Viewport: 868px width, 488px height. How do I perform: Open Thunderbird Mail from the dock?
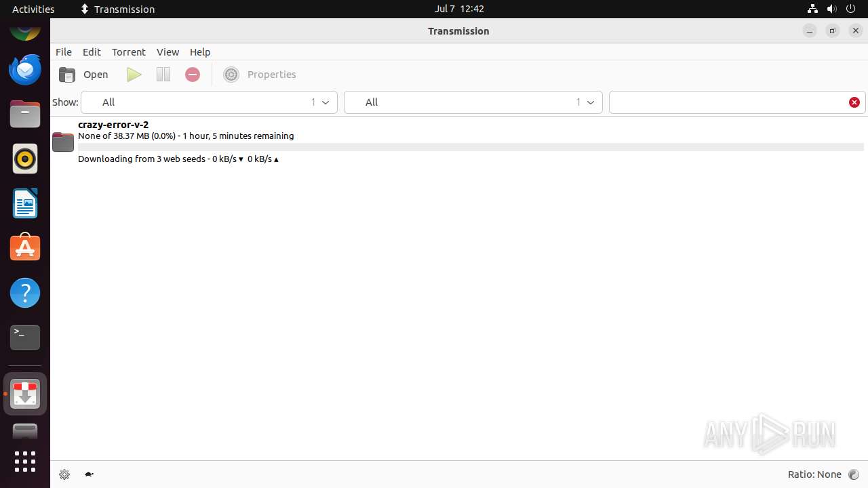tap(25, 69)
